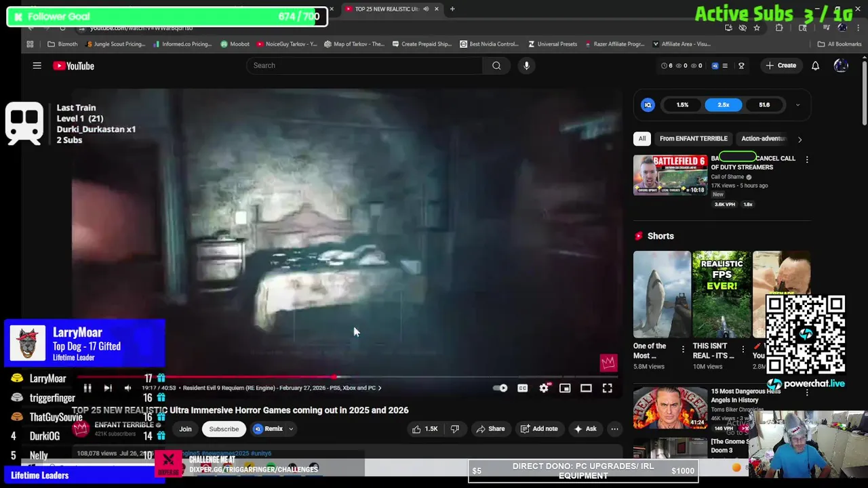
Task: Toggle the autoplay switch
Action: tap(500, 388)
